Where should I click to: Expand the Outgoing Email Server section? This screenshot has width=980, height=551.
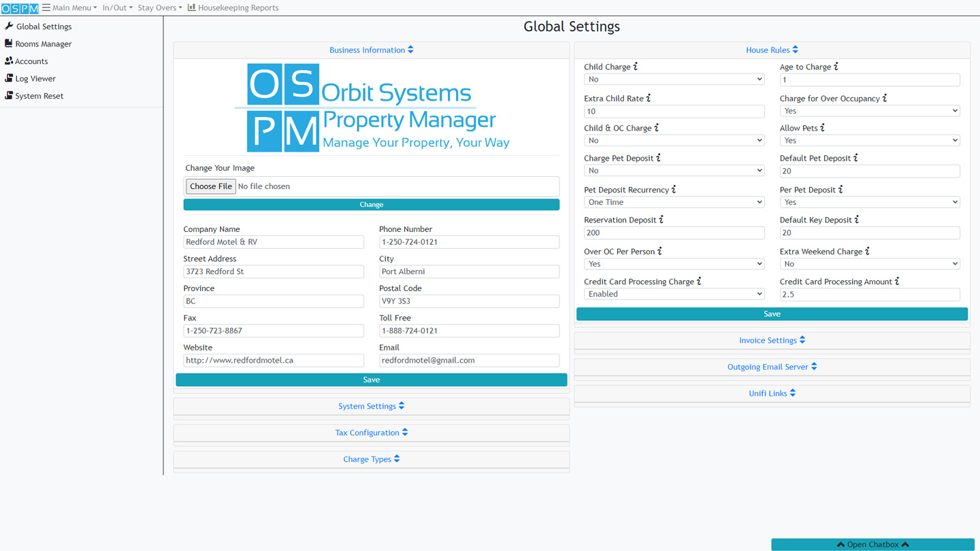pyautogui.click(x=772, y=367)
